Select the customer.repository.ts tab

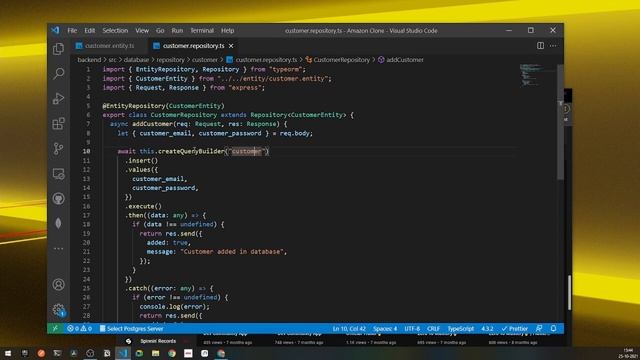(x=193, y=46)
